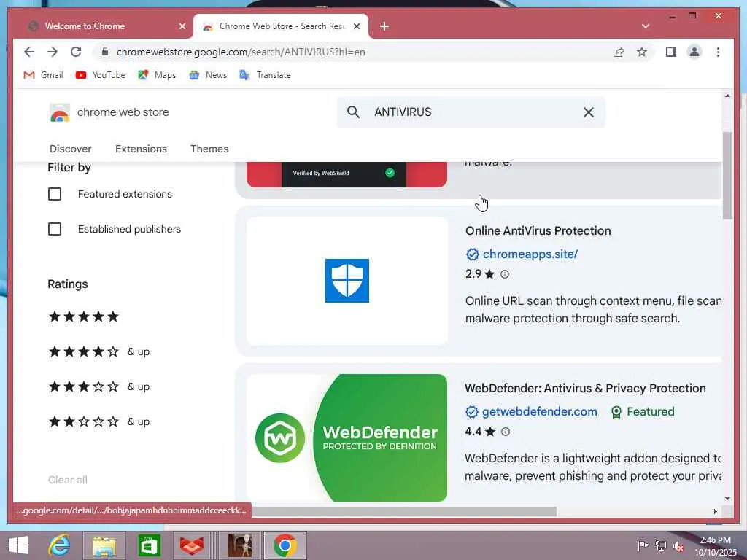Click Clear all filters
Screen dimensions: 747x560
pos(68,480)
